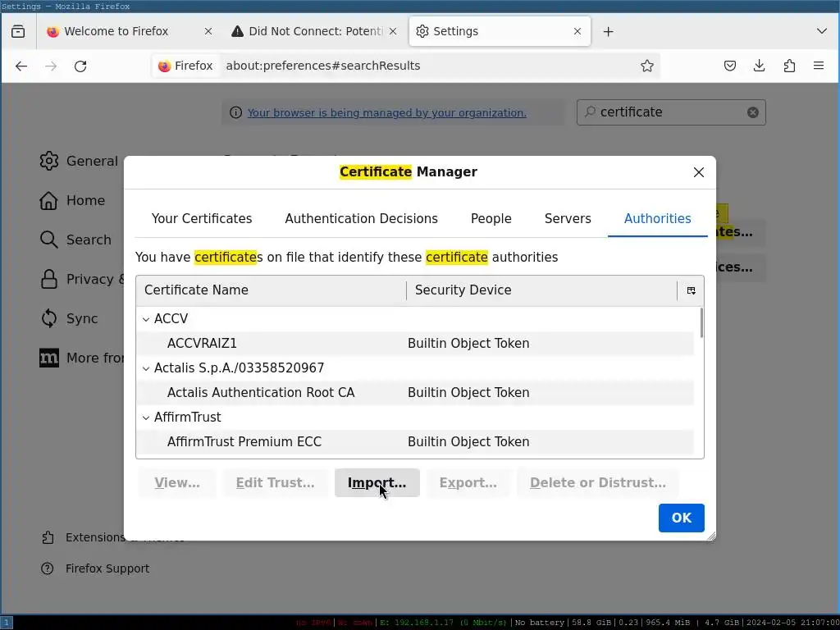This screenshot has width=840, height=630.
Task: Select the Settings browser tab
Action: point(500,32)
